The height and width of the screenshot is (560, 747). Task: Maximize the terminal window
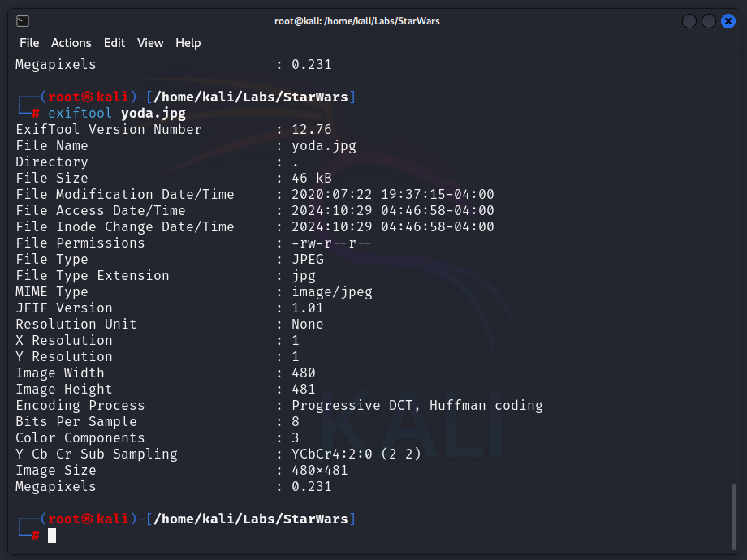(709, 21)
